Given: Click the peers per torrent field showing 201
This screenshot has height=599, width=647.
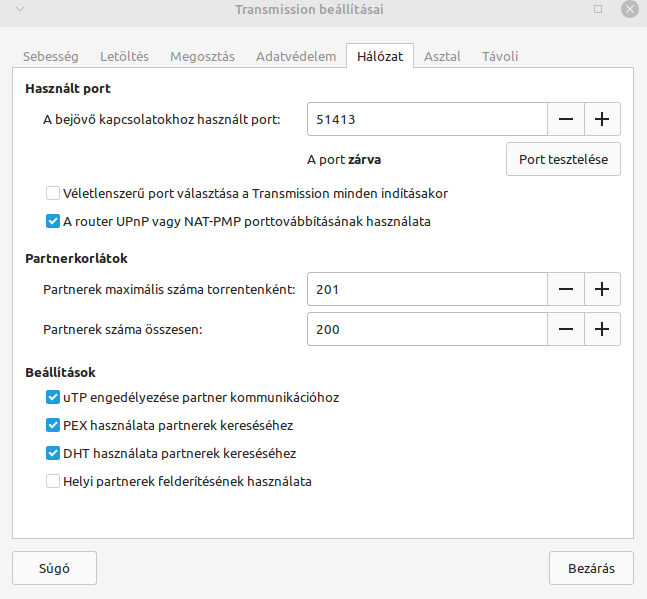Looking at the screenshot, I should [427, 289].
